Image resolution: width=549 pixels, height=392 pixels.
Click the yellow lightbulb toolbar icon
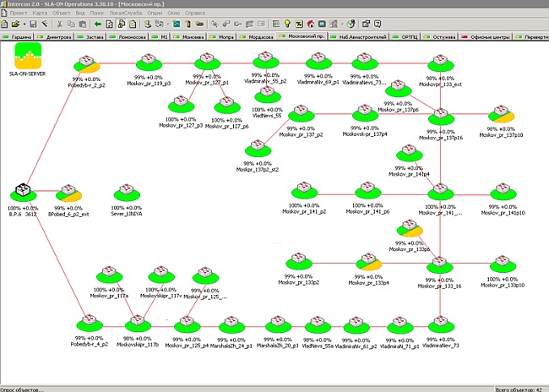(x=287, y=24)
